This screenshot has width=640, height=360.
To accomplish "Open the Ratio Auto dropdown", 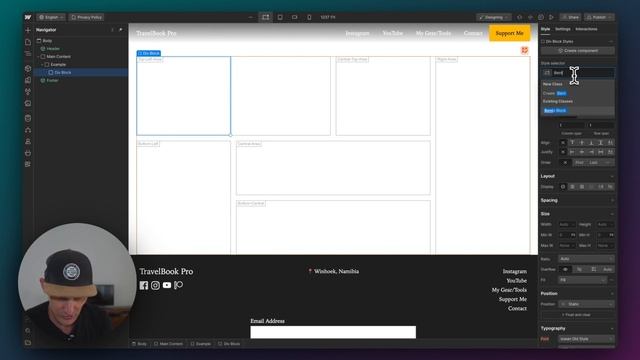I will pos(586,259).
